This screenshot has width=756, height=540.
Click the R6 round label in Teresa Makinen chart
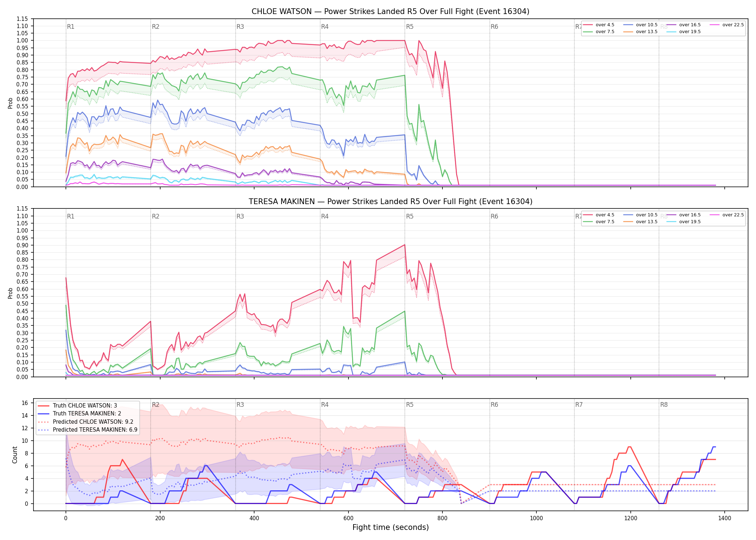pos(494,216)
